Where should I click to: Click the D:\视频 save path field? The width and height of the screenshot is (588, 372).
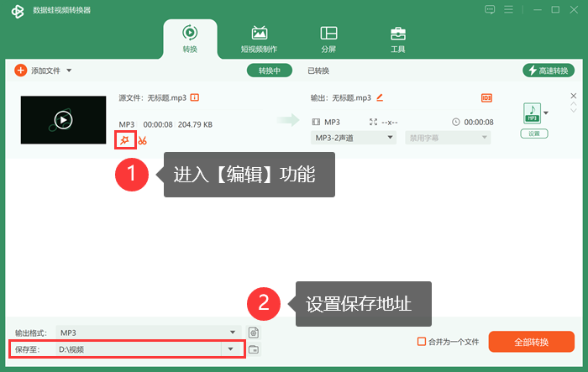point(139,349)
